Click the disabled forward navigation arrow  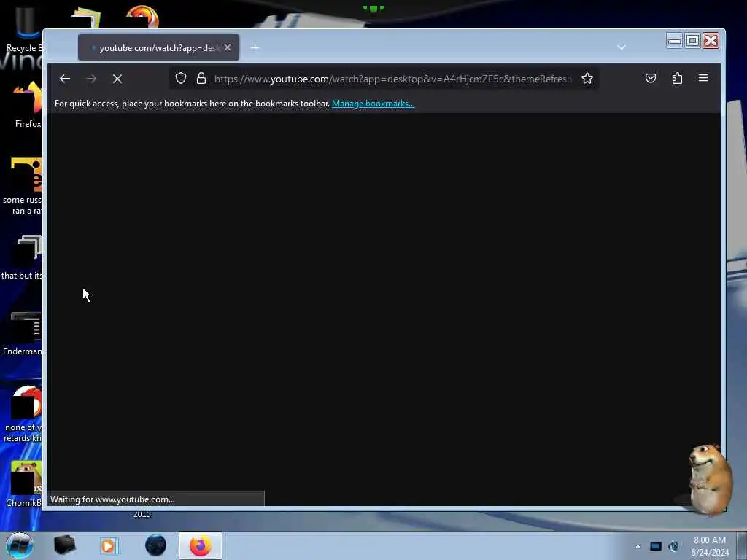click(91, 79)
